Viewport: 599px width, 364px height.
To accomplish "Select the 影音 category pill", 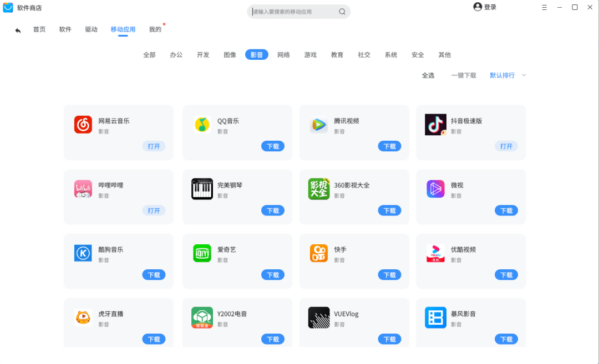I will coord(257,54).
